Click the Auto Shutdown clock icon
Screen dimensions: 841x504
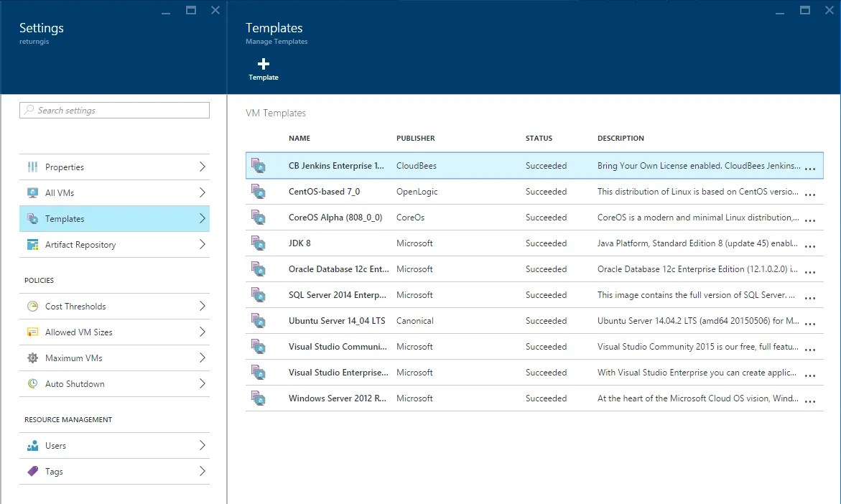(33, 383)
